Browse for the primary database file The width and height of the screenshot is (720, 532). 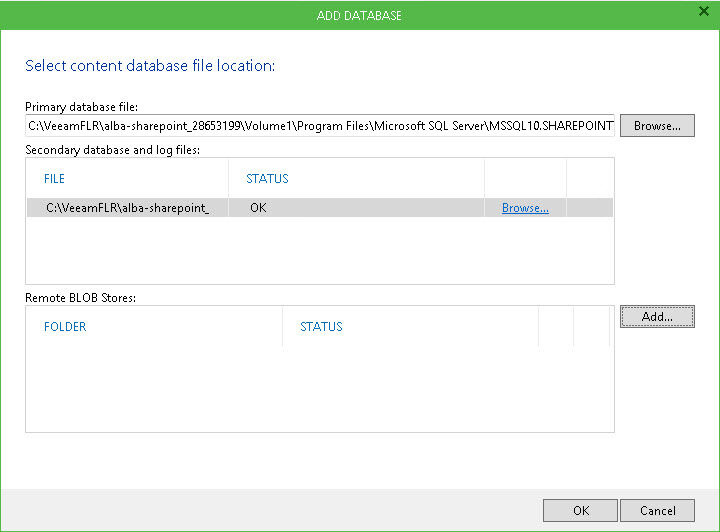[x=657, y=127]
